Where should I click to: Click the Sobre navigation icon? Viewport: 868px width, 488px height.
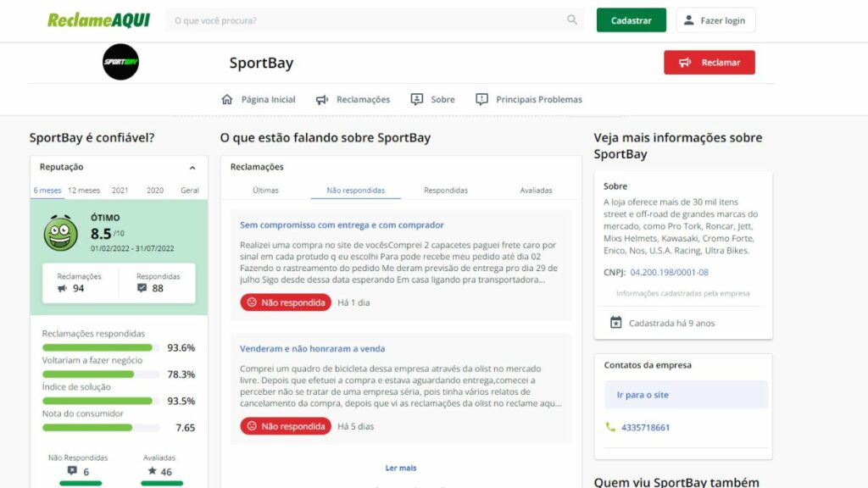tap(417, 99)
